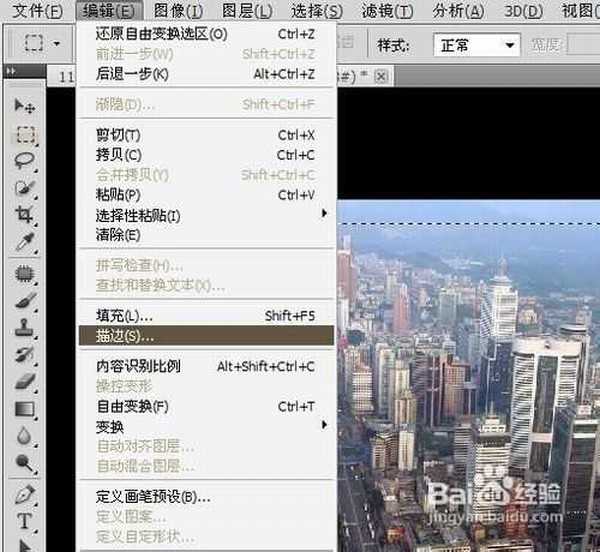Open the 滤镜(T) menu

(x=388, y=12)
